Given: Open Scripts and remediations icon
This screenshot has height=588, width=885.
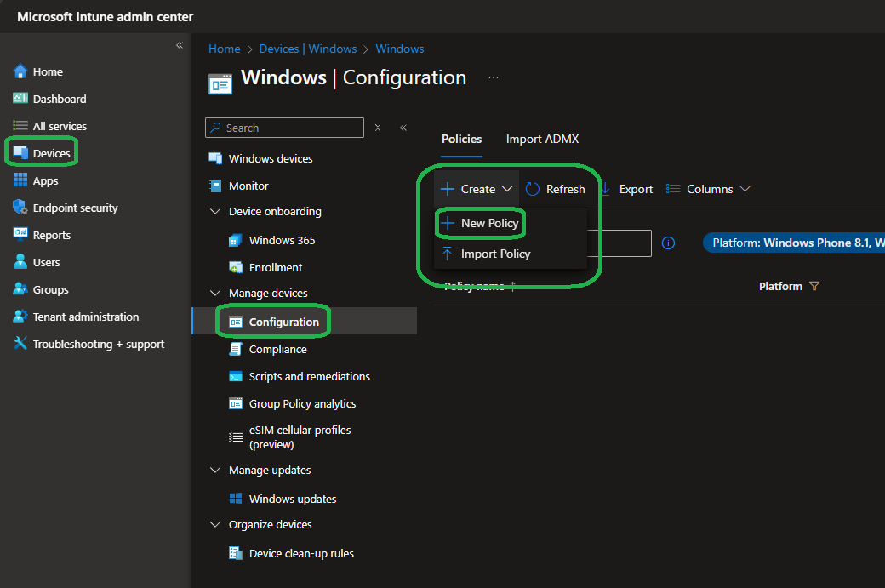Looking at the screenshot, I should (236, 376).
